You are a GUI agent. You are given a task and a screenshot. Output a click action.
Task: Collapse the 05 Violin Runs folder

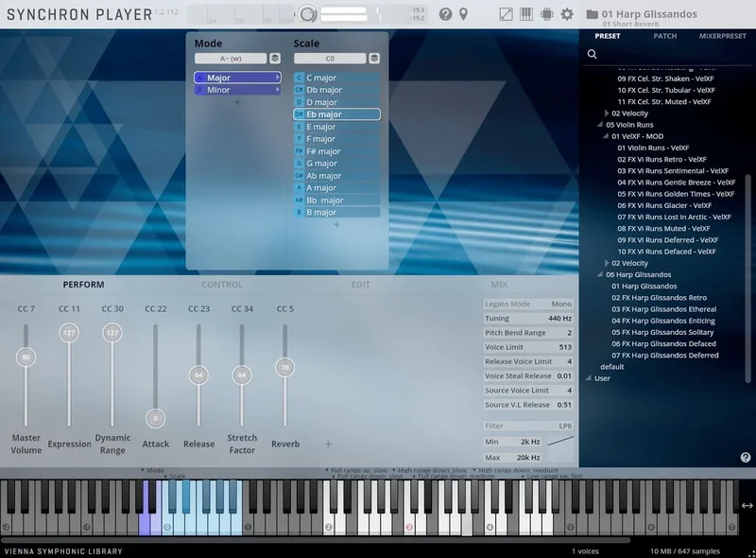click(x=600, y=125)
